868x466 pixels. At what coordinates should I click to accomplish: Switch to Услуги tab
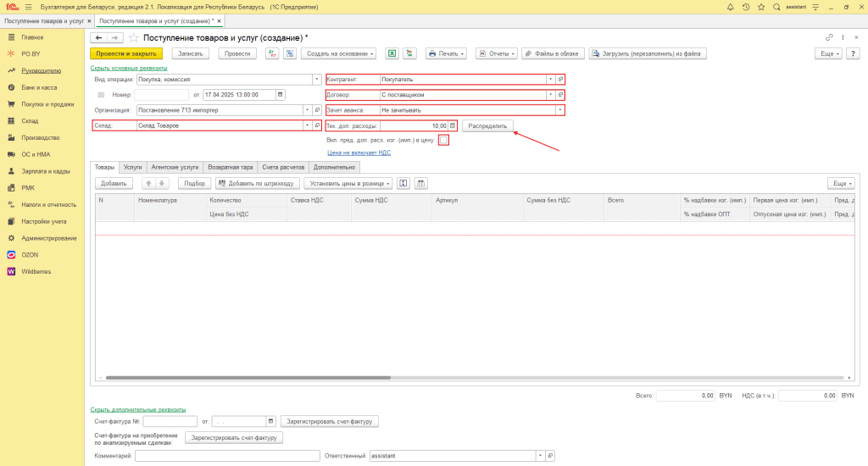click(133, 167)
